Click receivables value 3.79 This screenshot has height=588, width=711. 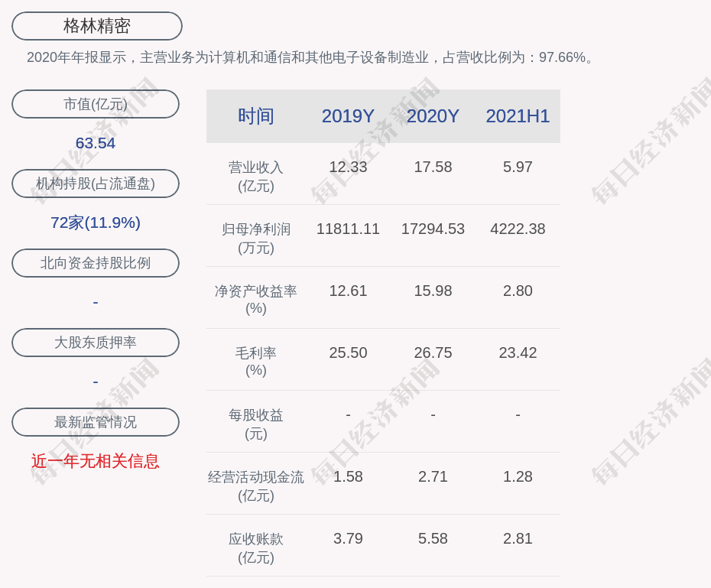[x=348, y=538]
